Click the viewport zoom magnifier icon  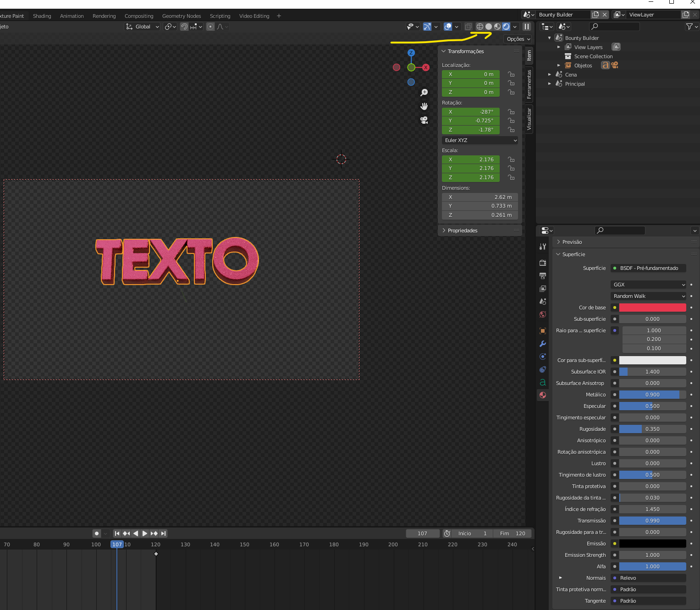coord(424,93)
